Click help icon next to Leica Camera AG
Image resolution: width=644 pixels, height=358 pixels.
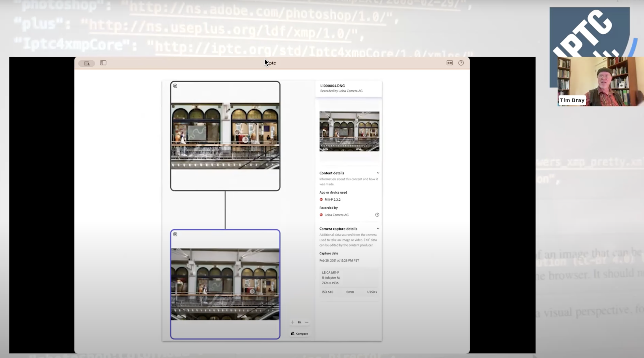pyautogui.click(x=377, y=215)
